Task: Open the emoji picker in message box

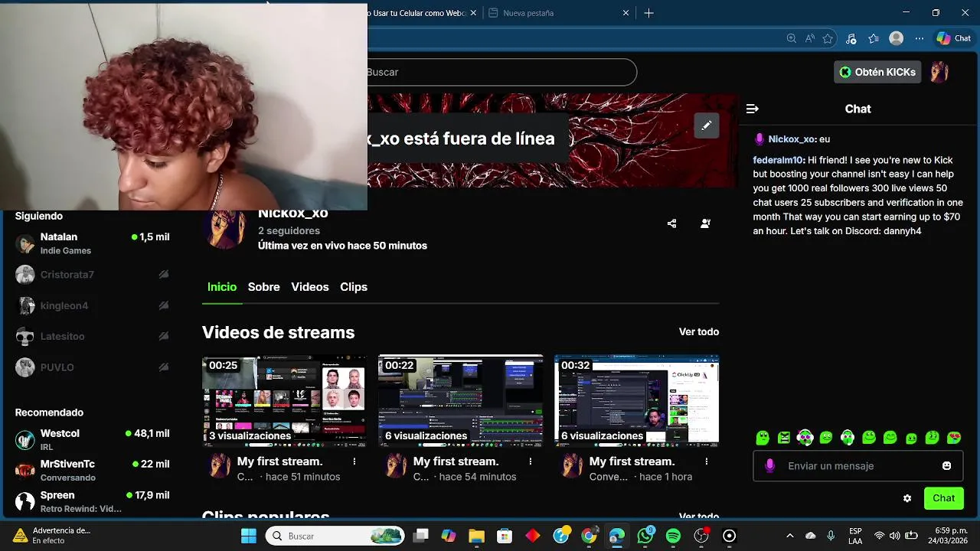Action: tap(946, 466)
